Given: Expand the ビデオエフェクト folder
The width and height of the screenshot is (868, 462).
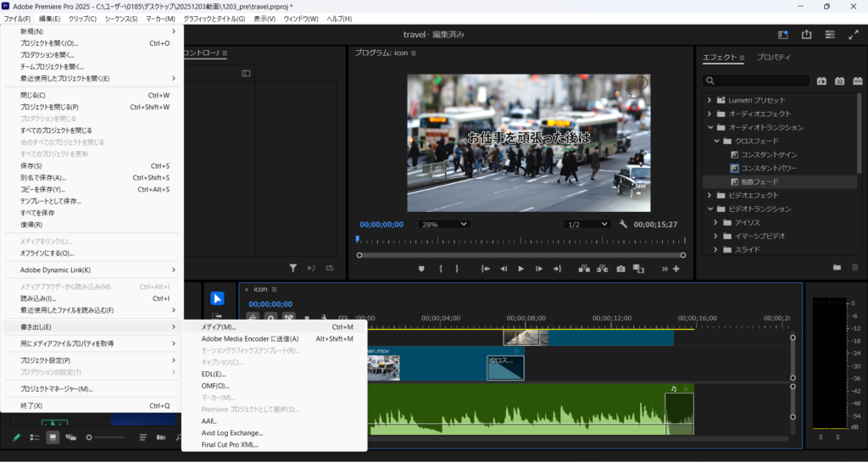Looking at the screenshot, I should (x=708, y=195).
